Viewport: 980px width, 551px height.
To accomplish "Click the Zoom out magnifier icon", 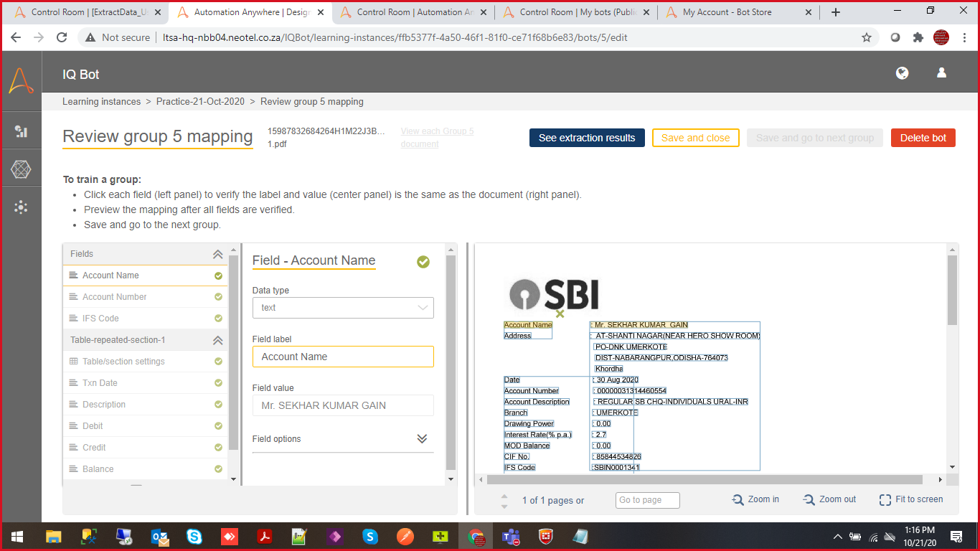I will point(809,499).
